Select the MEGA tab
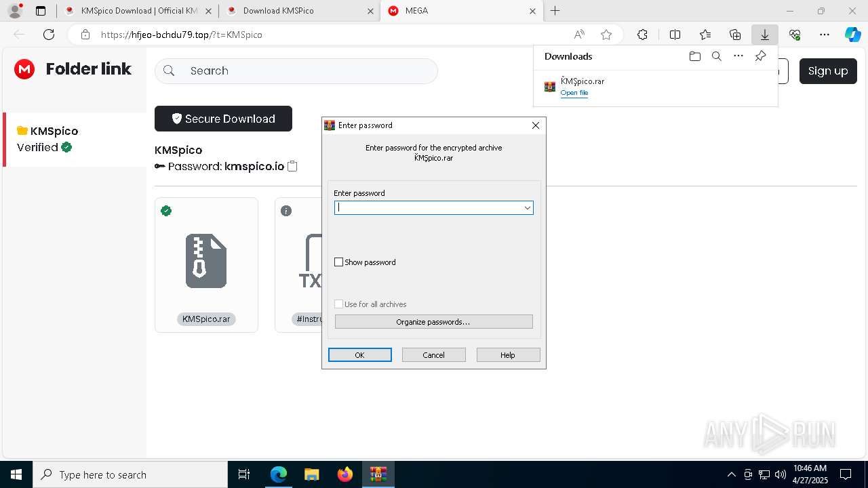 (x=462, y=11)
